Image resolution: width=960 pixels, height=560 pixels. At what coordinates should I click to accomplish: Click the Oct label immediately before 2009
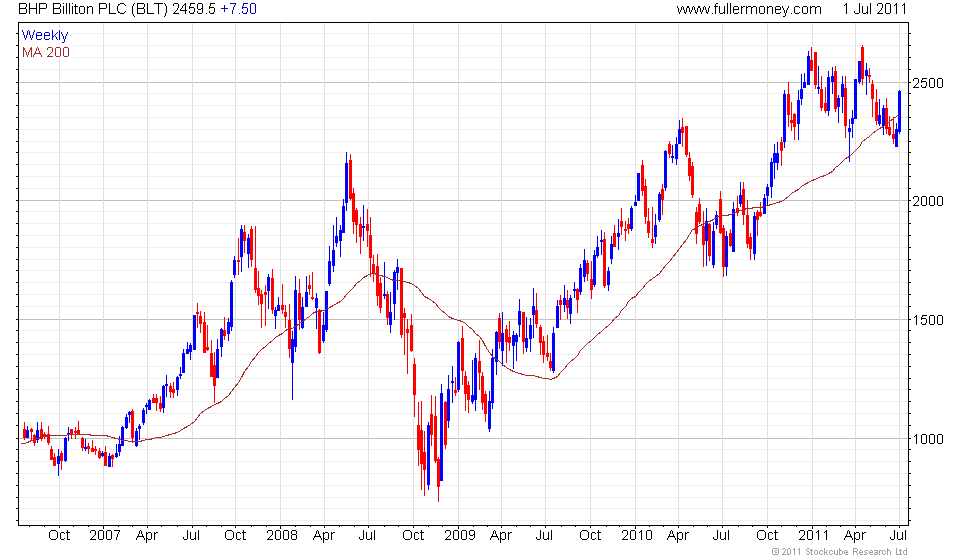tap(413, 536)
